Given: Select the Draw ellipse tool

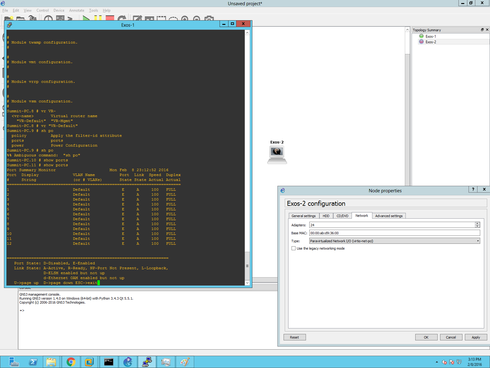Looking at the screenshot, I should point(173,19).
